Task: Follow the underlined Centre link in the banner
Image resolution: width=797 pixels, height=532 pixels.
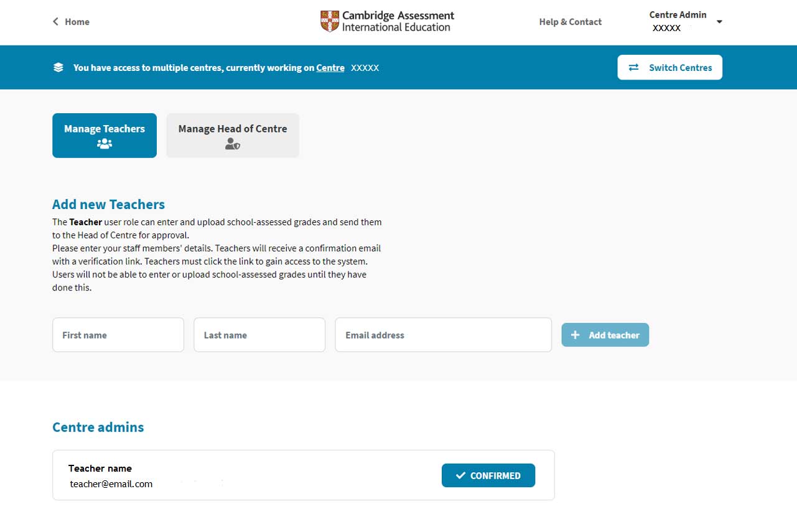Action: tap(330, 68)
